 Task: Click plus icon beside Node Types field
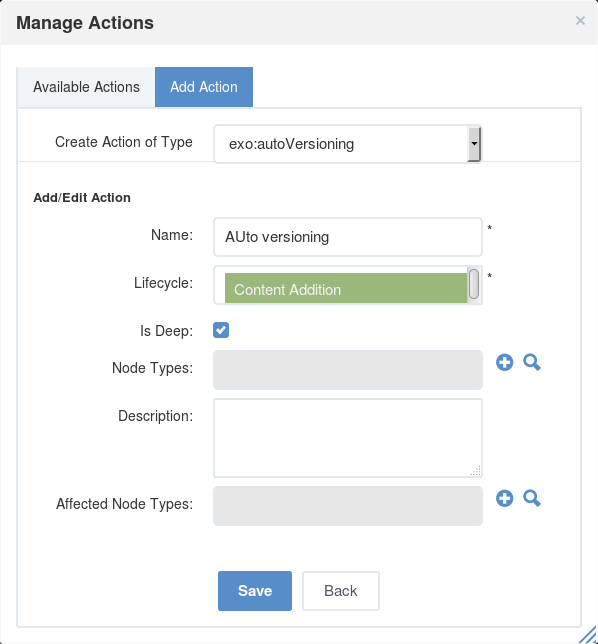pos(504,362)
